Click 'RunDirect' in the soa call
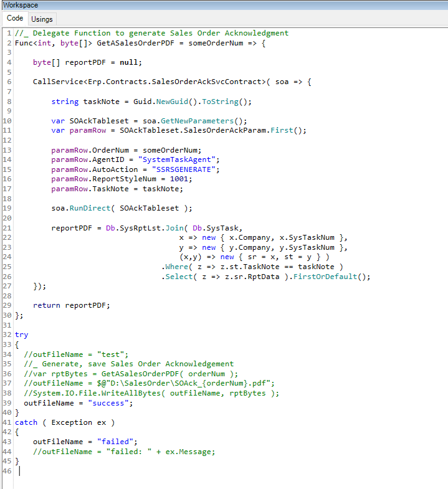 [x=90, y=208]
